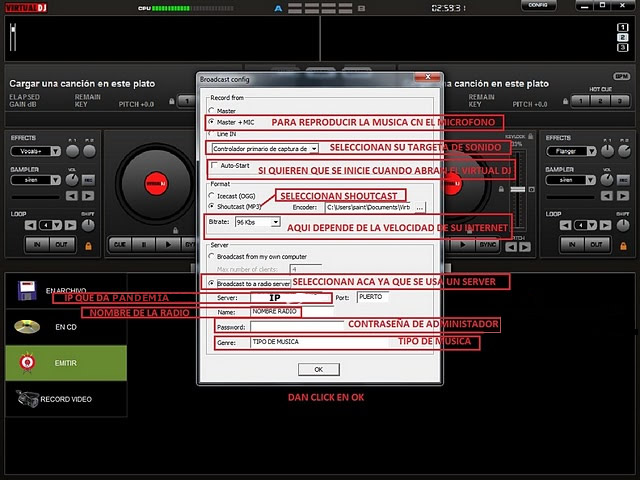Select the Master + MIC option
This screenshot has height=480, width=640.
tap(211, 122)
